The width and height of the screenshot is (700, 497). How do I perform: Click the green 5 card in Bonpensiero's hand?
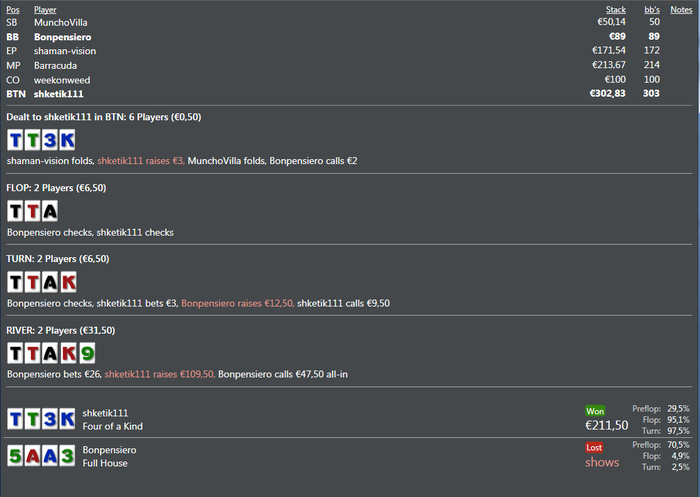click(x=16, y=457)
